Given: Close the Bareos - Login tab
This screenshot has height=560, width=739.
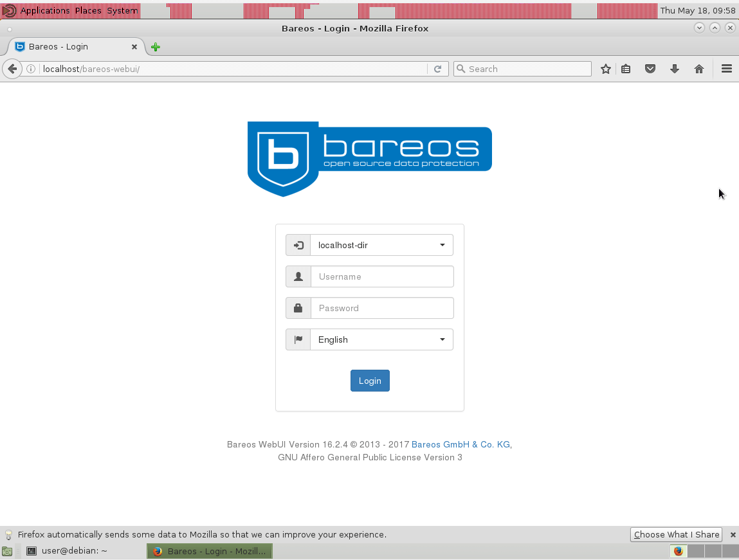Looking at the screenshot, I should pos(134,47).
